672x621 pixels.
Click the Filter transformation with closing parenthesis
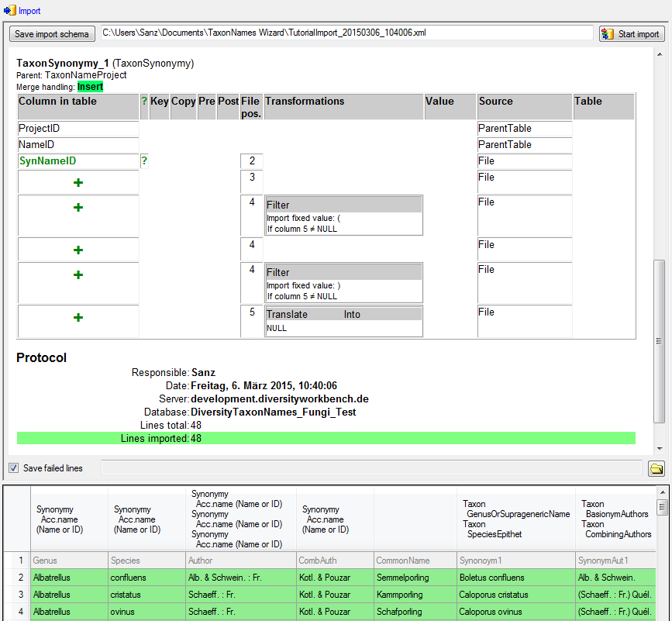coord(343,283)
